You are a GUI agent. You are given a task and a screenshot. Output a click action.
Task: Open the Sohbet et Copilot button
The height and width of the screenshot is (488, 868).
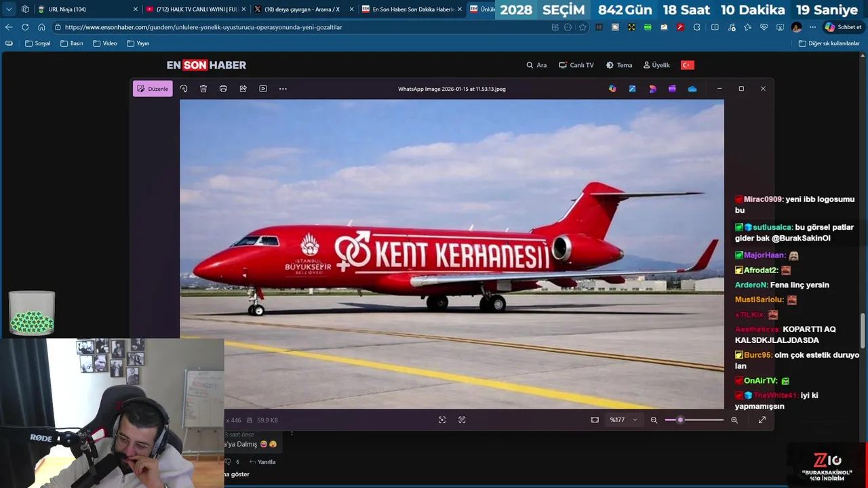click(x=843, y=27)
